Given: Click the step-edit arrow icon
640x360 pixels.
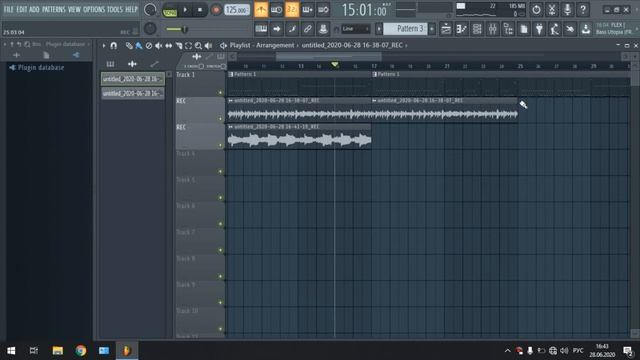Looking at the screenshot, I should tap(276, 29).
